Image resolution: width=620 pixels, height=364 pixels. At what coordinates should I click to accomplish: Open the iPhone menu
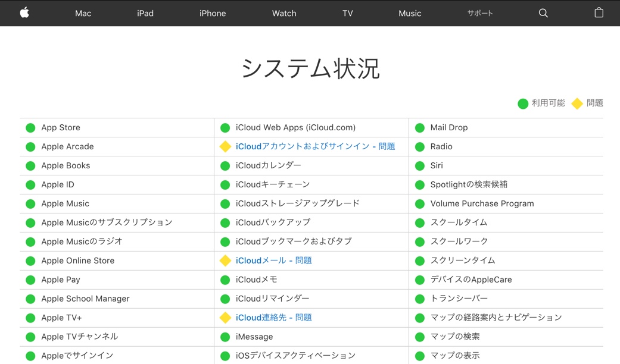(x=213, y=13)
